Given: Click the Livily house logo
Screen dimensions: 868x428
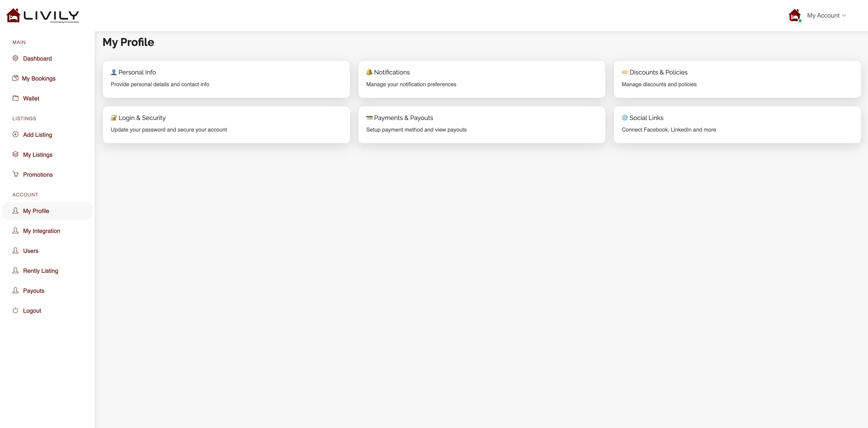Looking at the screenshot, I should 13,15.
